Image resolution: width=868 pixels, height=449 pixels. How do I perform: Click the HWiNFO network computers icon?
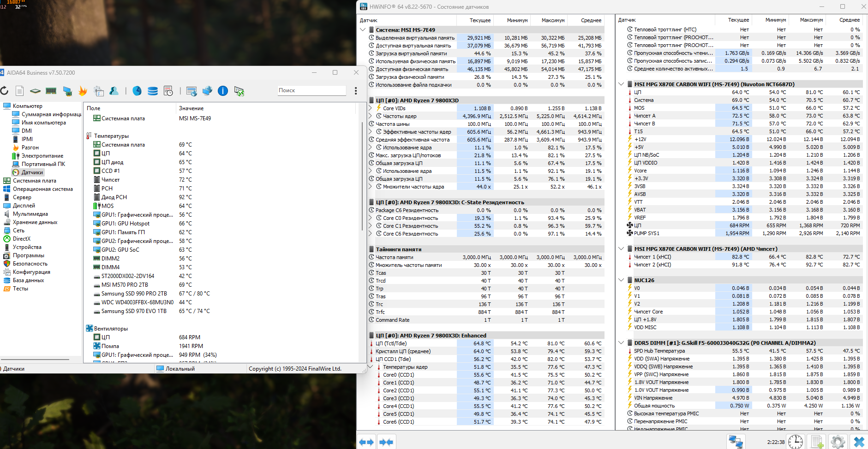pos(736,442)
